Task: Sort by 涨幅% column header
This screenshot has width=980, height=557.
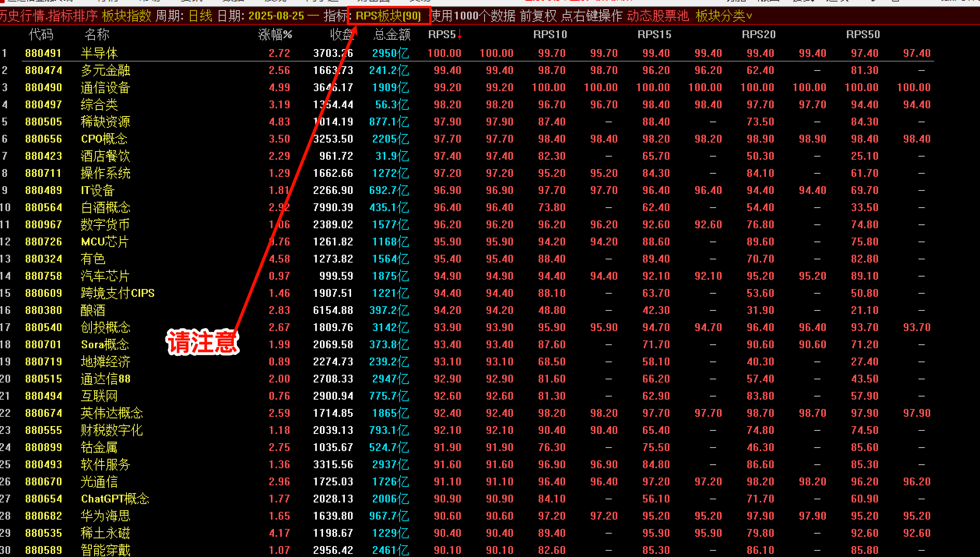Action: pos(275,35)
